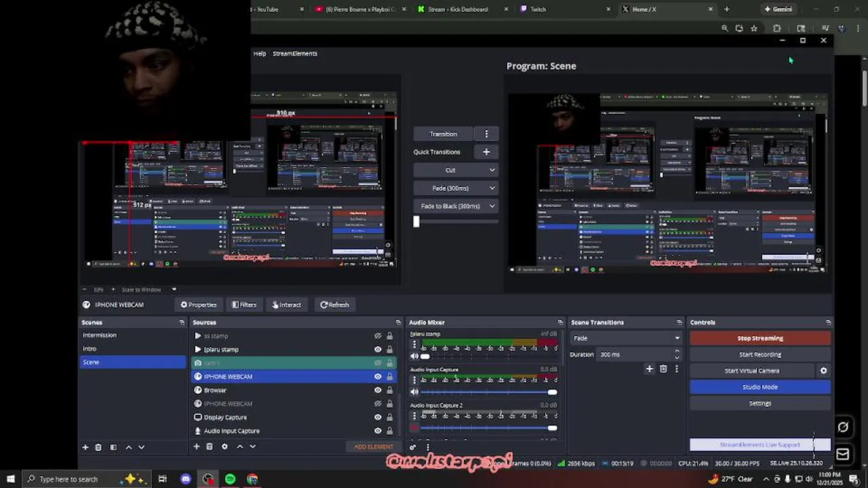Switch to the Twitch browser tab
The width and height of the screenshot is (868, 488).
pos(566,9)
